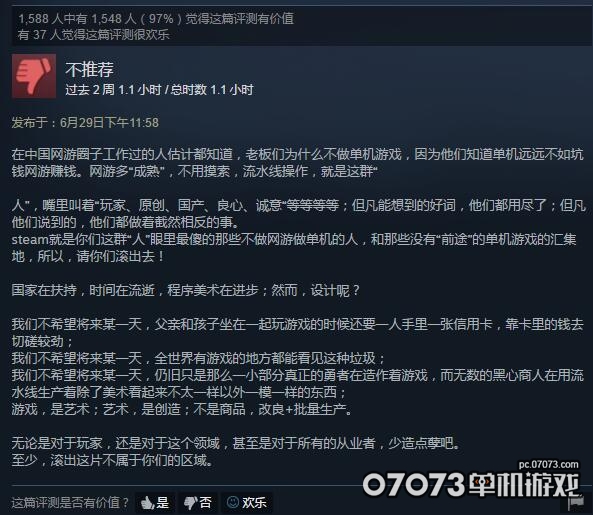Click the line 游戏，是艺术；艺术，是创造
Viewport: 593px width, 515px height.
pyautogui.click(x=182, y=409)
